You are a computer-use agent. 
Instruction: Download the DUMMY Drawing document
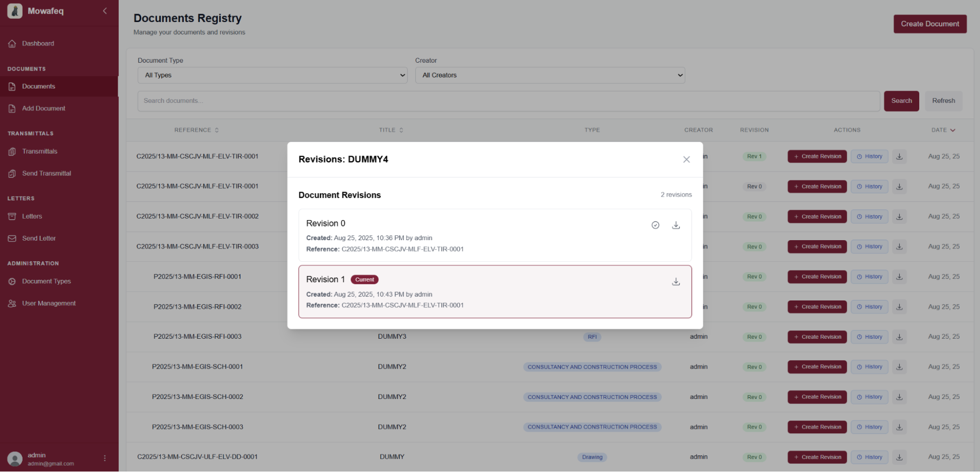[x=899, y=457]
